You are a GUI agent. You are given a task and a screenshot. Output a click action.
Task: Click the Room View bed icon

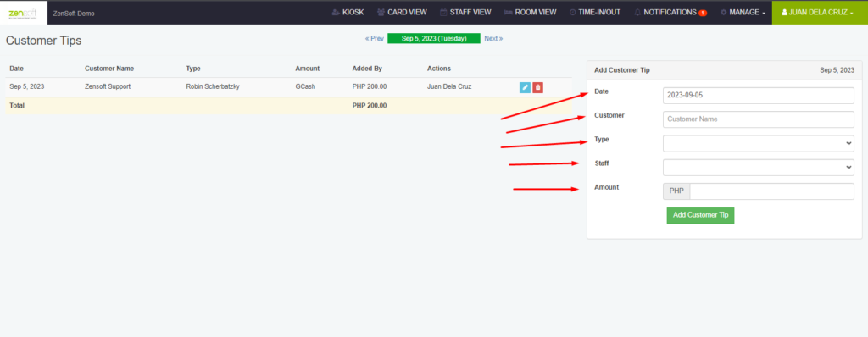click(x=509, y=12)
